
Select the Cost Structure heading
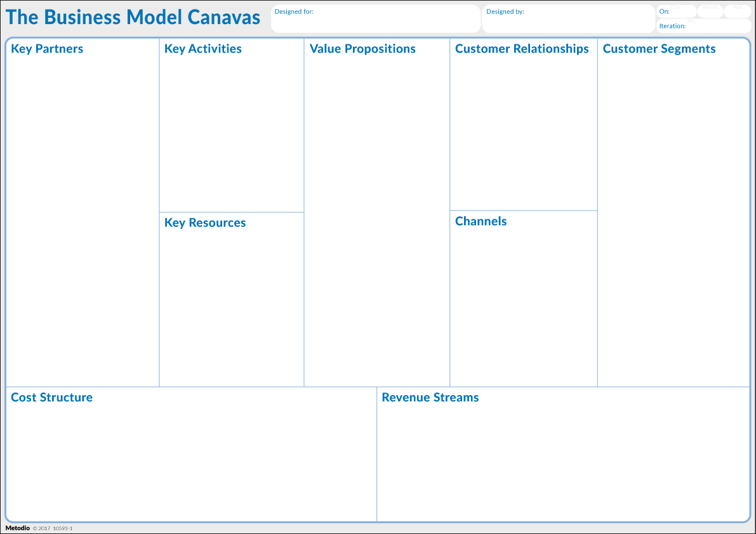coord(51,397)
